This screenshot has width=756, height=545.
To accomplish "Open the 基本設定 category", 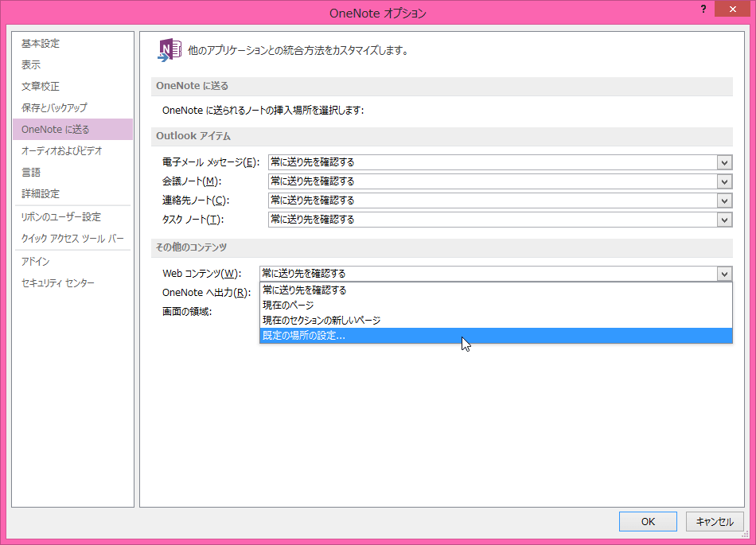I will (x=72, y=44).
